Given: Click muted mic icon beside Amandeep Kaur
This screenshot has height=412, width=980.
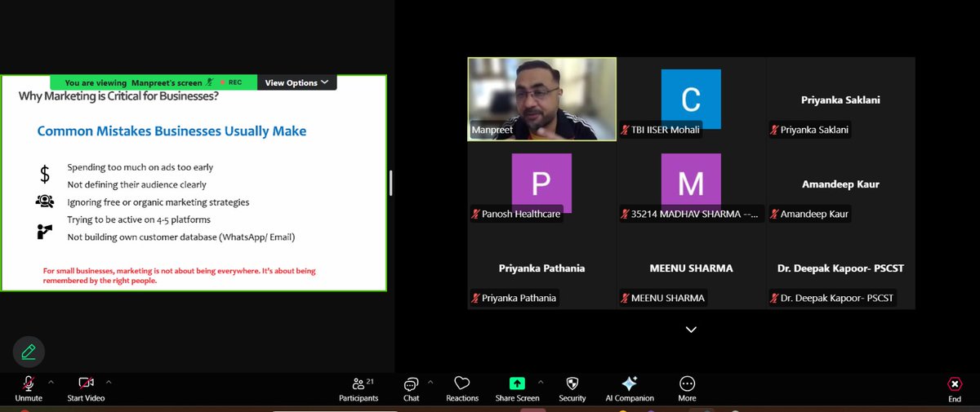Looking at the screenshot, I should [x=774, y=214].
